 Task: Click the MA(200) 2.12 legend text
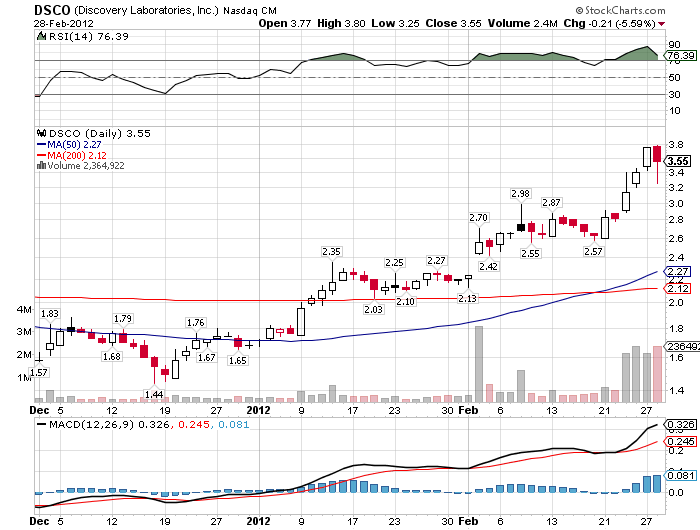(77, 155)
